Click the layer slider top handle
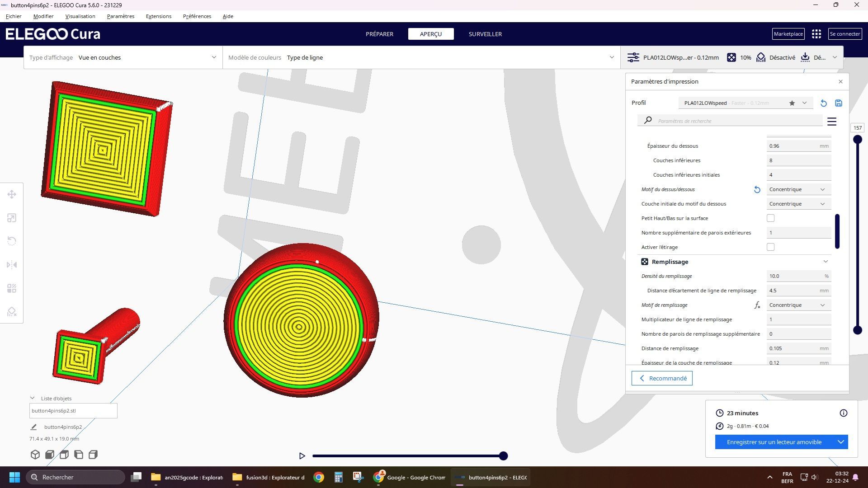This screenshot has width=868, height=488. (x=857, y=139)
